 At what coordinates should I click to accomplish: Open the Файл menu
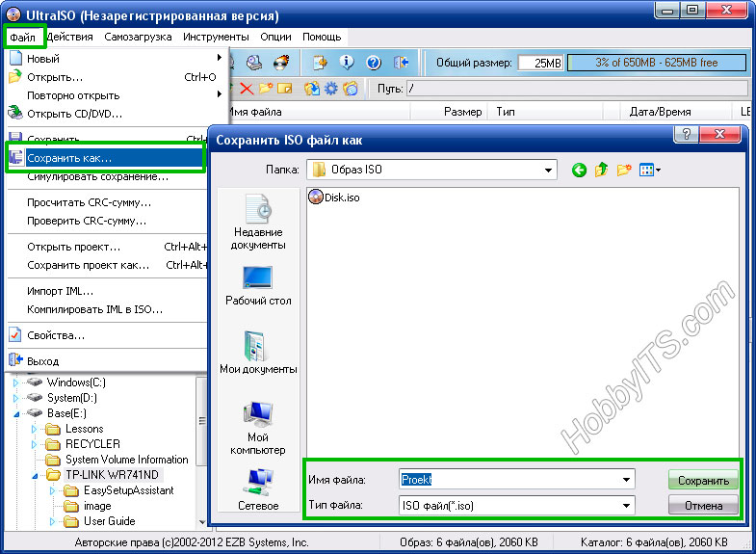tap(23, 38)
